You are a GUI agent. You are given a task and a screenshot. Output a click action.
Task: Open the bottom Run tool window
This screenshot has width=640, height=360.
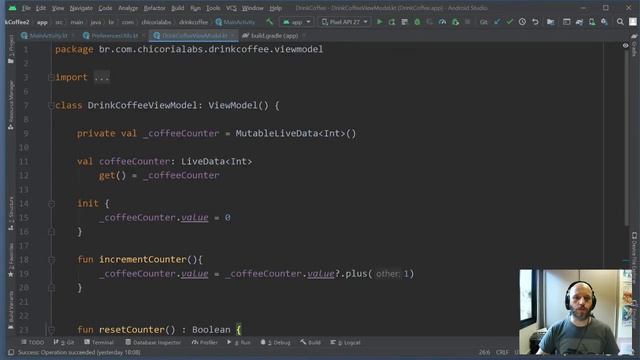pos(239,342)
